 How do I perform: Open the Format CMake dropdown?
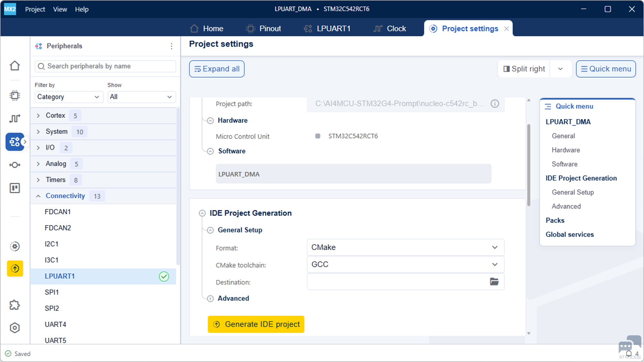coord(405,247)
